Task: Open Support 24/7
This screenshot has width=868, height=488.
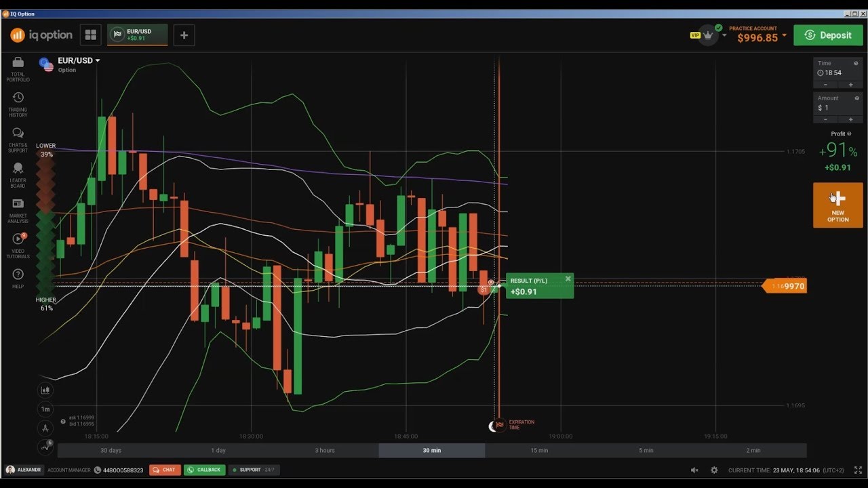Action: (254, 470)
